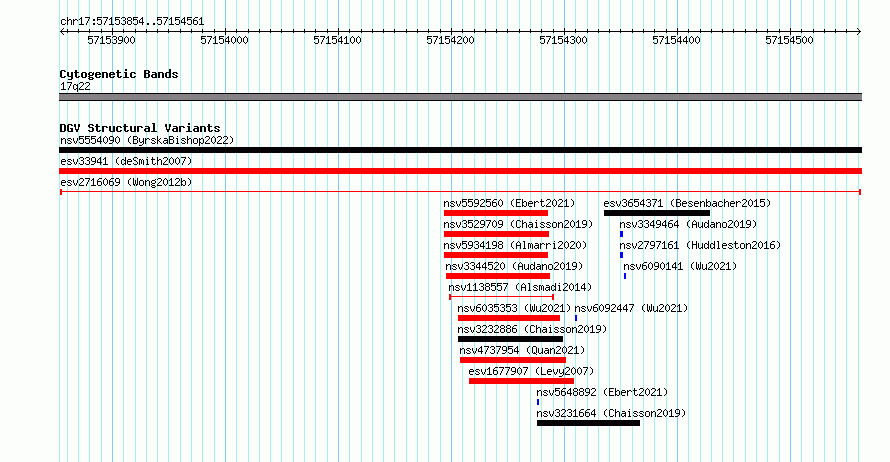Open esv3654371 (Besenbacher2015) label

coord(687,203)
